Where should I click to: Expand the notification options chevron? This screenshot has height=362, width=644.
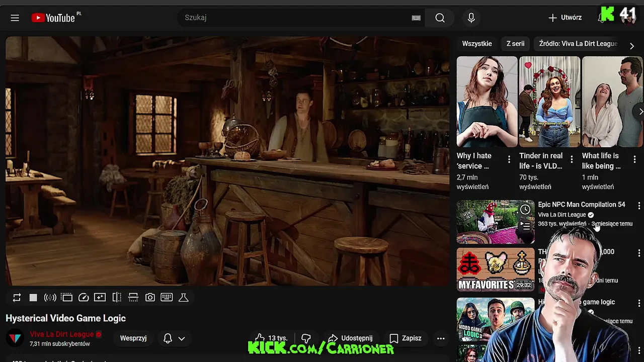(x=182, y=338)
